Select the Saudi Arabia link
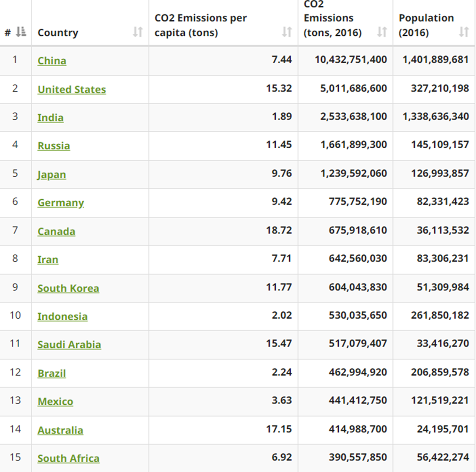This screenshot has height=472, width=476. 69,345
